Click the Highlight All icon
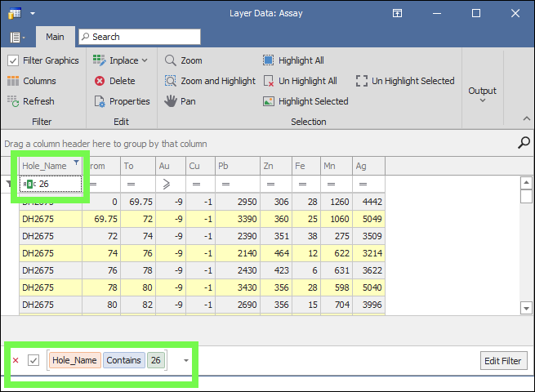 click(269, 60)
